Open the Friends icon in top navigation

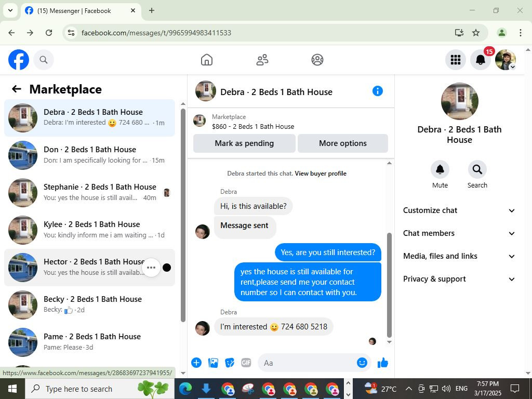262,60
